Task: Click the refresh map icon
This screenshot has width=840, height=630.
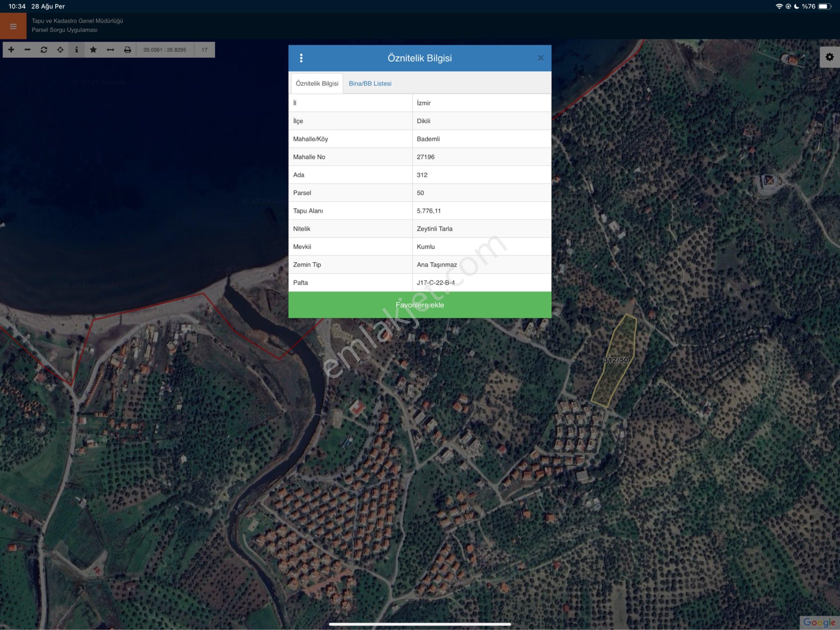Action: pos(44,50)
